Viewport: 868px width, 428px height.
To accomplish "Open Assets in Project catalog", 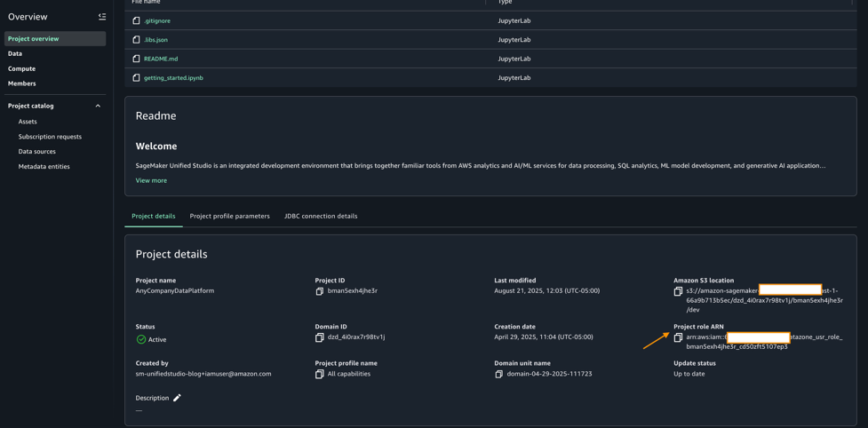I will point(28,122).
